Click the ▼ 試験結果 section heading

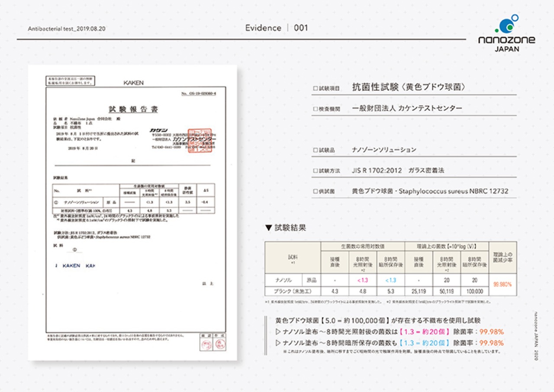coord(285,228)
